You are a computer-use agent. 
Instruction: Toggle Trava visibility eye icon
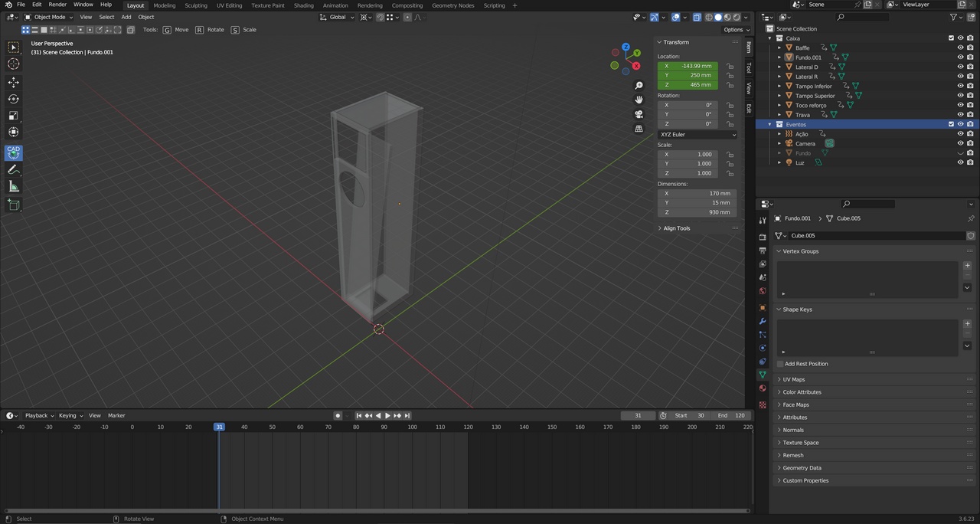coord(960,115)
